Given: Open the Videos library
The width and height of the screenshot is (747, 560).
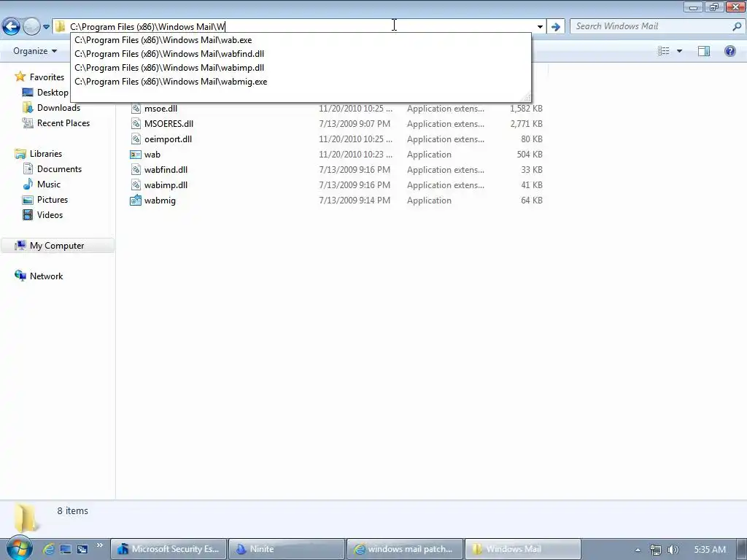Looking at the screenshot, I should tap(43, 215).
